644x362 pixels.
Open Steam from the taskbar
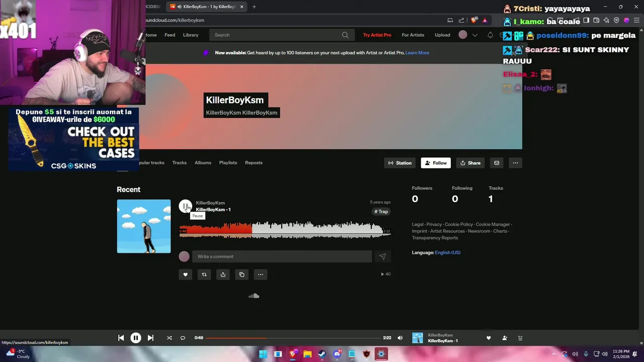click(322, 354)
